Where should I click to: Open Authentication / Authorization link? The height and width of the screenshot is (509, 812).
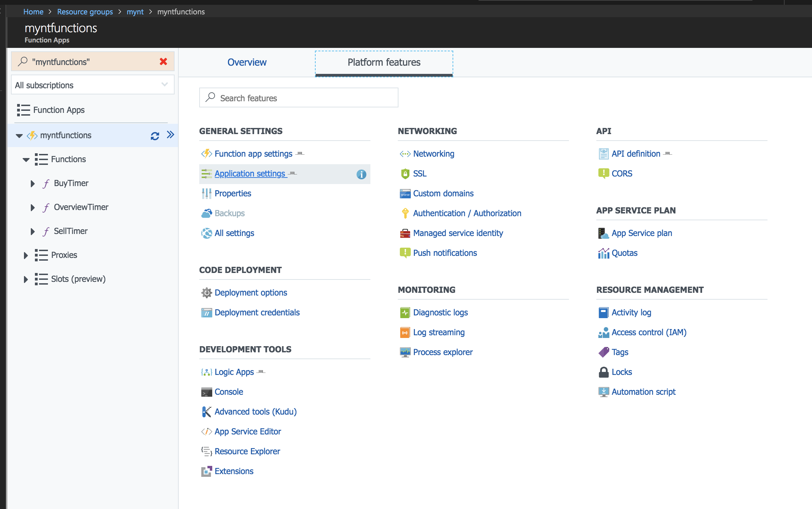[x=467, y=213]
